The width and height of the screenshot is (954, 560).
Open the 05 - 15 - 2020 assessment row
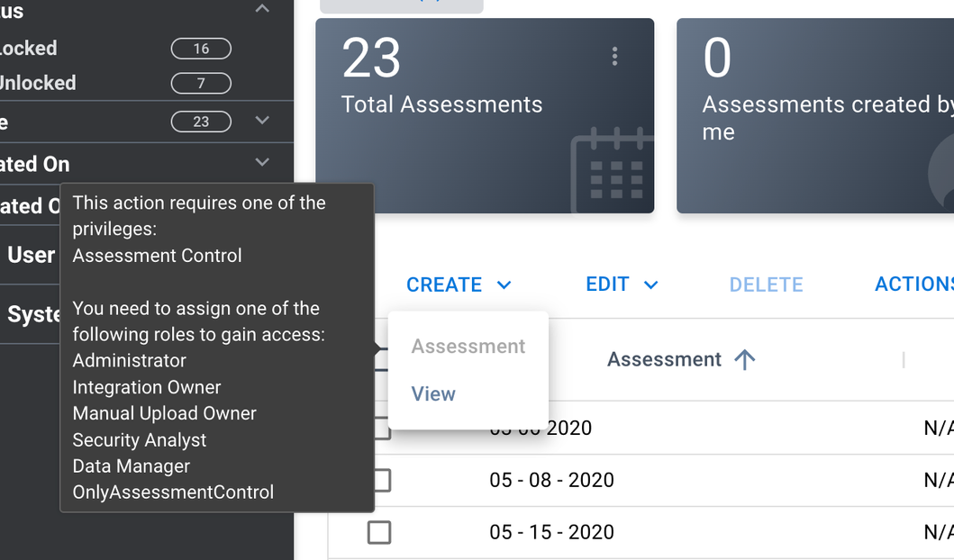point(551,532)
